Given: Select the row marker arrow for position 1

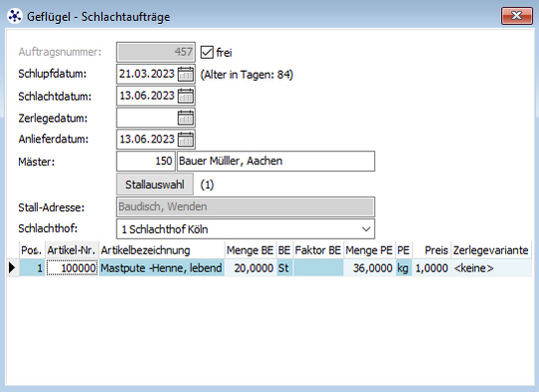Looking at the screenshot, I should tap(12, 267).
